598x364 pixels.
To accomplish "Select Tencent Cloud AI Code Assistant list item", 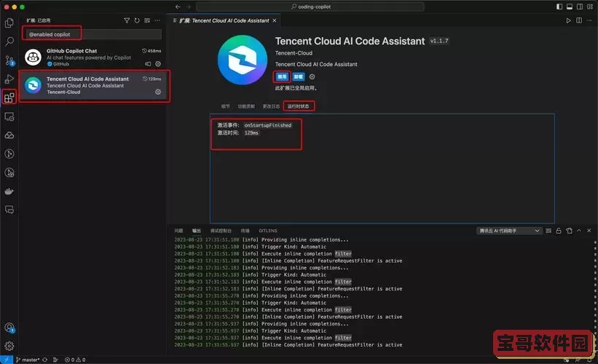I will [x=93, y=85].
